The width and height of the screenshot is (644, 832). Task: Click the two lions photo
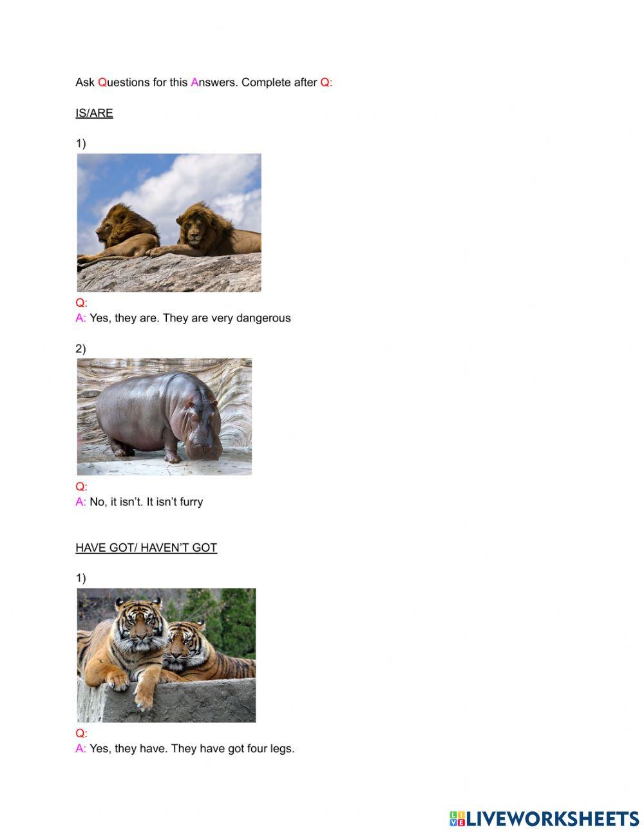pyautogui.click(x=169, y=222)
